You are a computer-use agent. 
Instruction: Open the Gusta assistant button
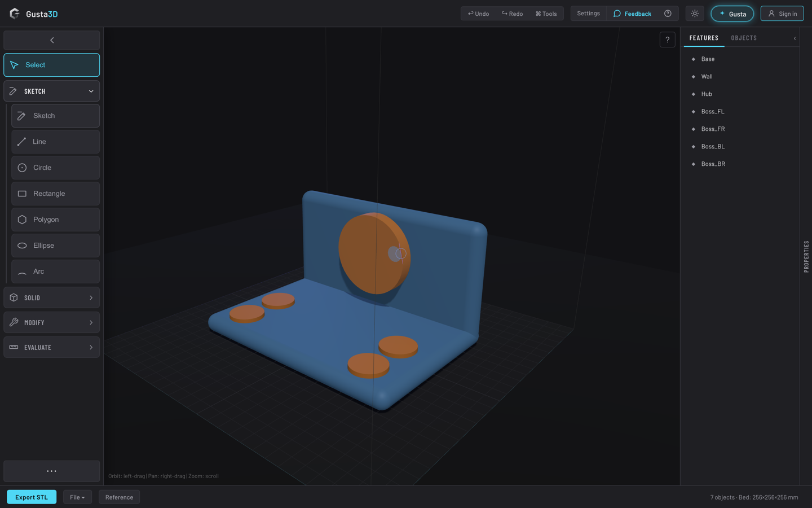(732, 14)
